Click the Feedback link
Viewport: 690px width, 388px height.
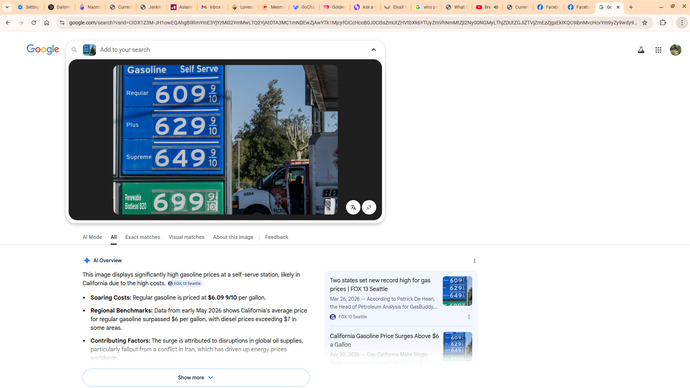tap(276, 237)
